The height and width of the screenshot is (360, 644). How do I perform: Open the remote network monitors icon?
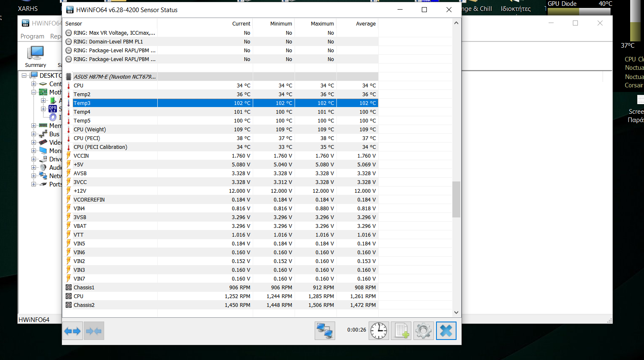[325, 331]
